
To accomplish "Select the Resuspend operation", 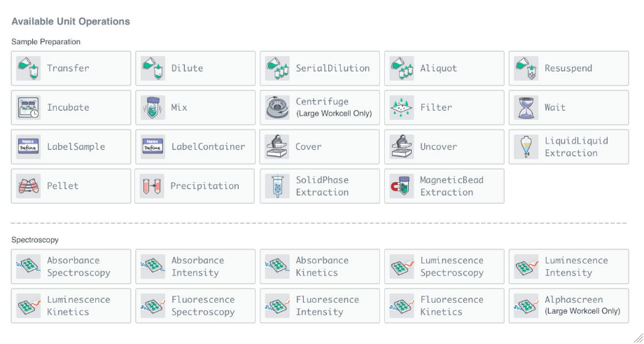I will [x=569, y=68].
